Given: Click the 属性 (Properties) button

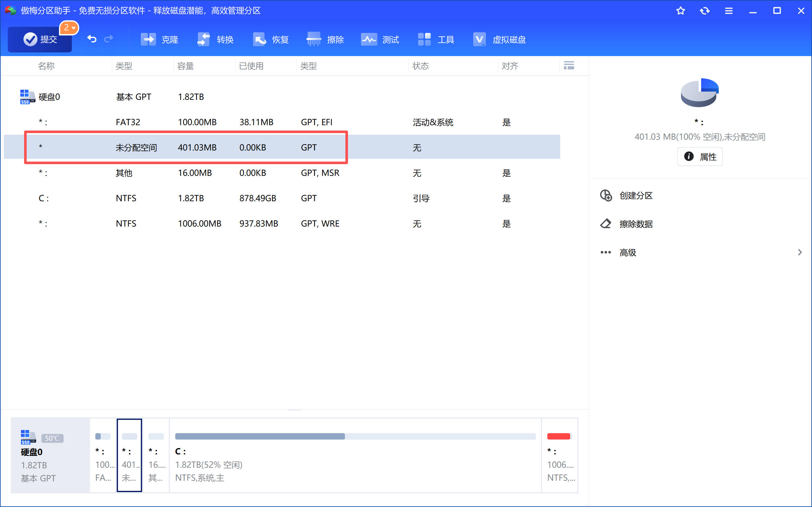Looking at the screenshot, I should 700,157.
